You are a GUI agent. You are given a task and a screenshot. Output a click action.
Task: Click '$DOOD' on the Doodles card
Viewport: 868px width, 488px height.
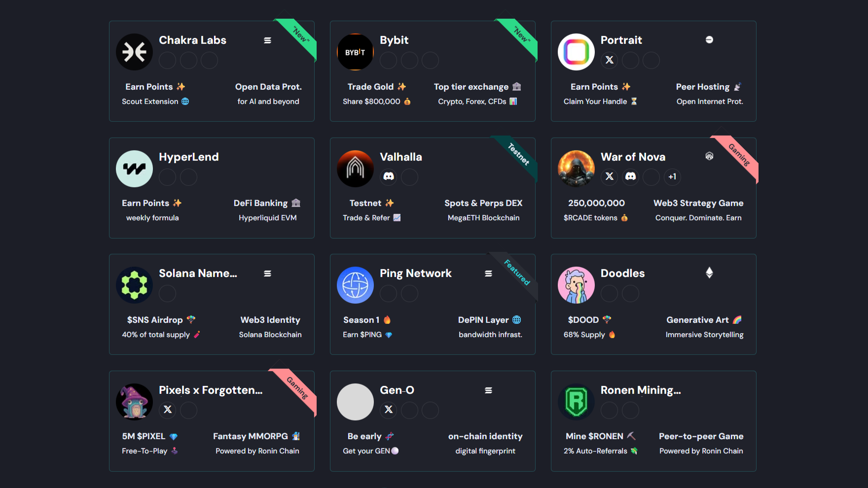(589, 320)
